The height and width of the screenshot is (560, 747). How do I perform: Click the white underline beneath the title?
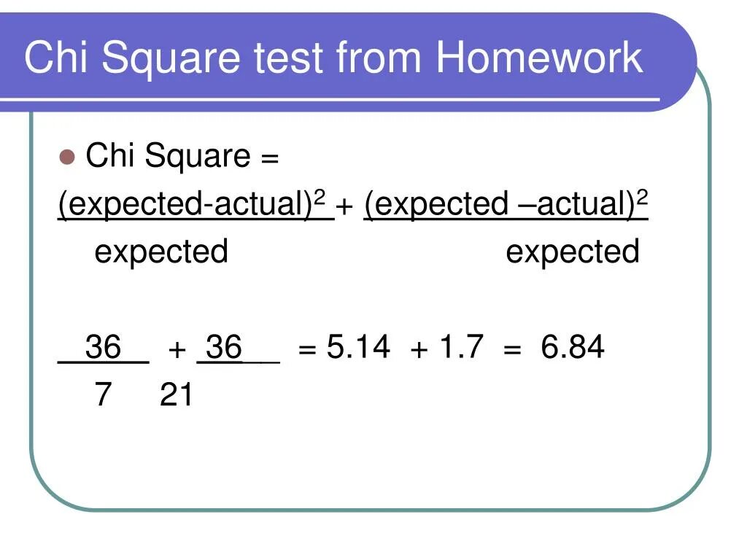328,99
